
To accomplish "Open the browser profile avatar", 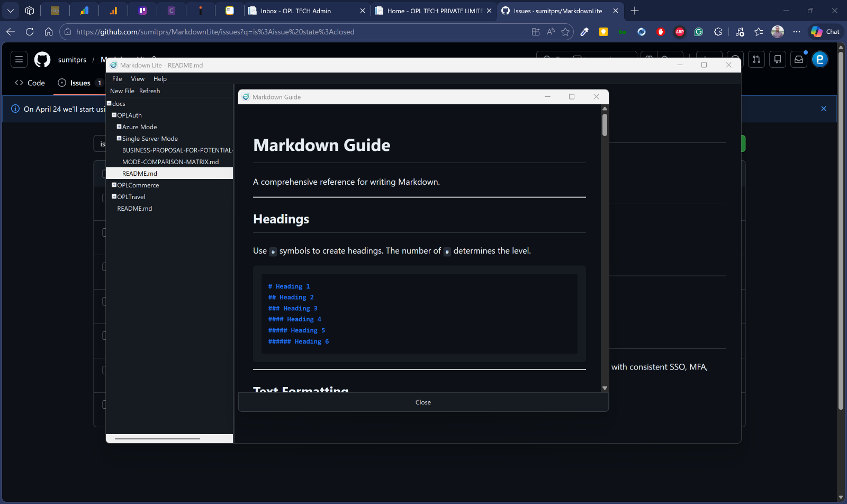I will coord(778,32).
